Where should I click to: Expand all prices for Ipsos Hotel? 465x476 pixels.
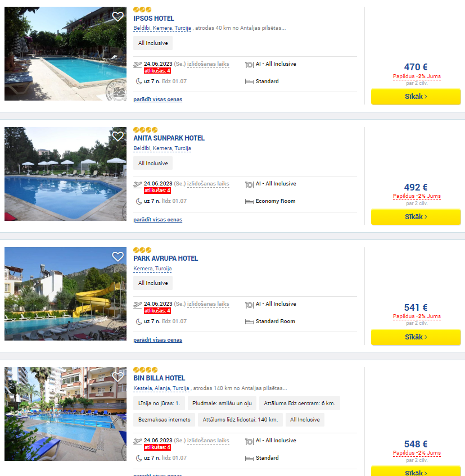[157, 99]
